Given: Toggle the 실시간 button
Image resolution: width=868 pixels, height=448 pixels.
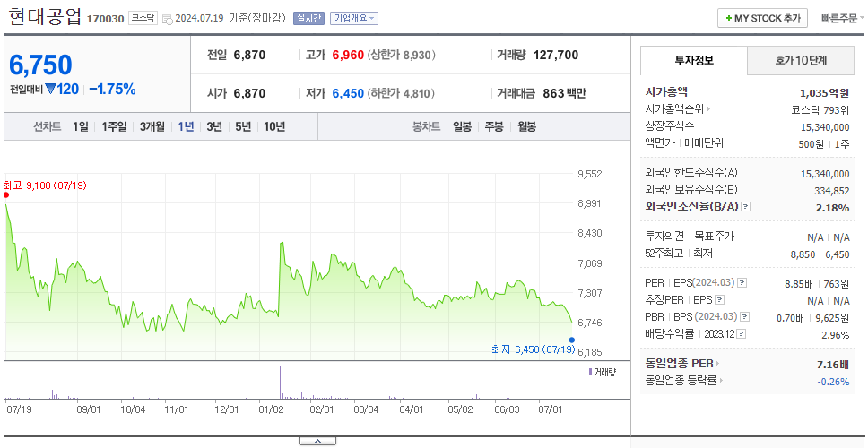Looking at the screenshot, I should (x=308, y=18).
